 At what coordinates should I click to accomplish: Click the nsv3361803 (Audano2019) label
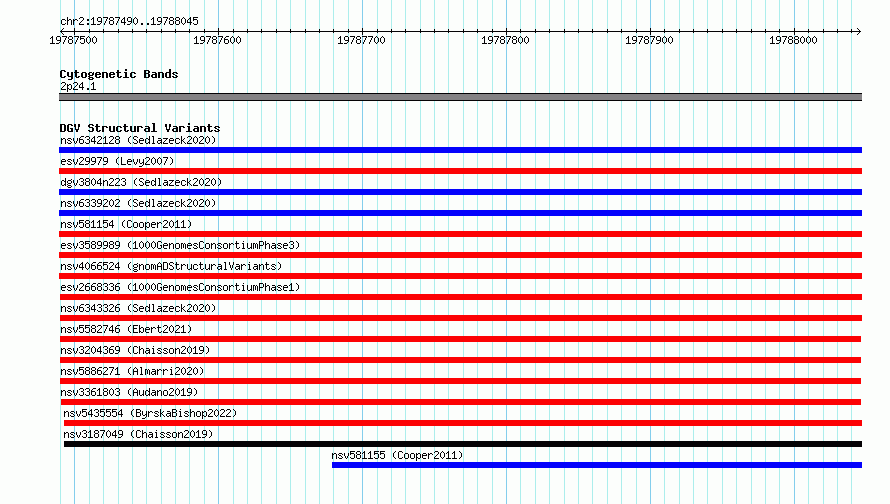tap(129, 392)
